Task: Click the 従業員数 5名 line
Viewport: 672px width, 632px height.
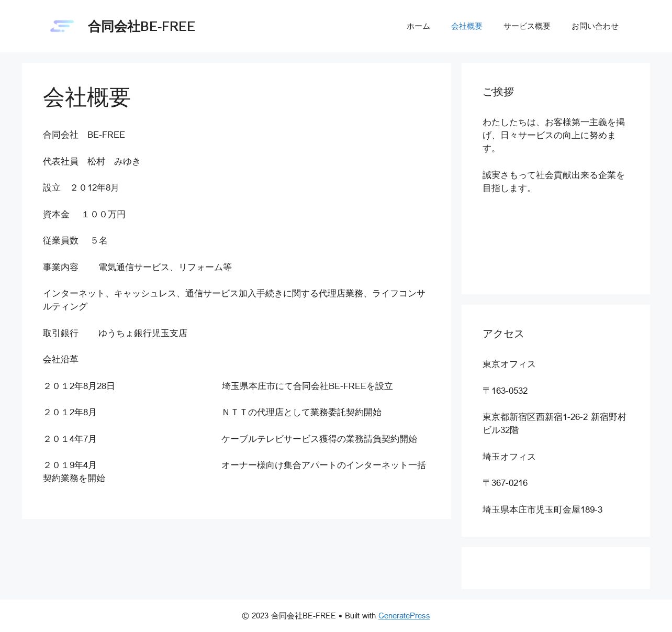Action: tap(75, 240)
